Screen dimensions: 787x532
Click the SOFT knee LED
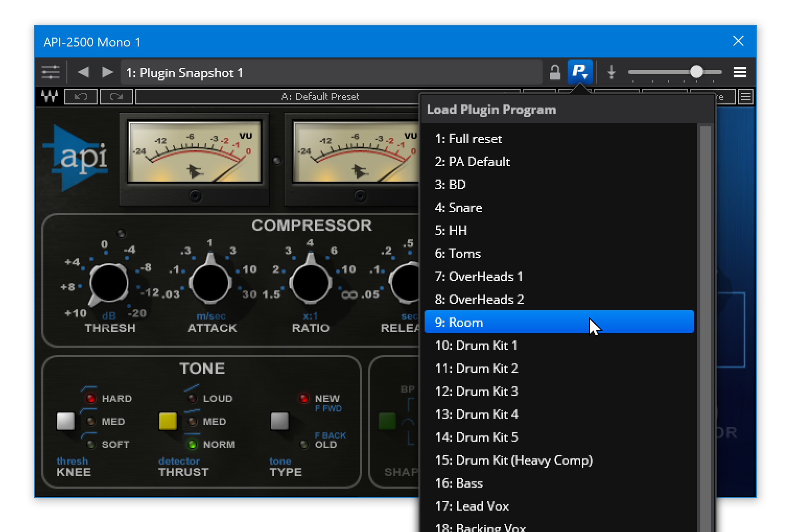coord(91,444)
